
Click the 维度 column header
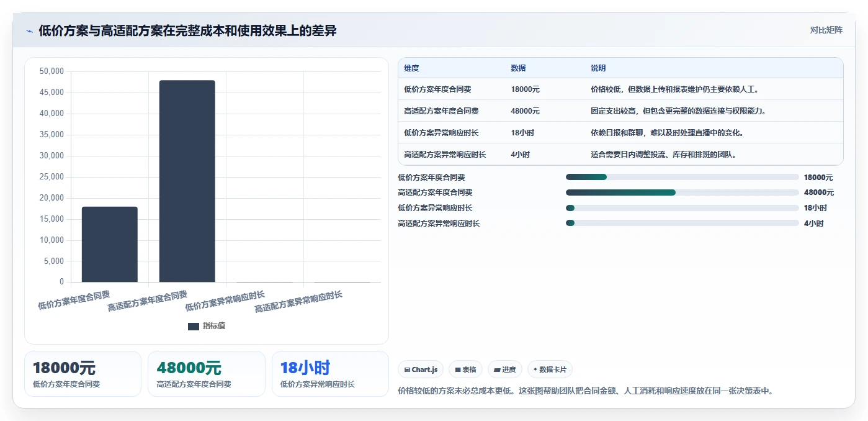point(411,68)
